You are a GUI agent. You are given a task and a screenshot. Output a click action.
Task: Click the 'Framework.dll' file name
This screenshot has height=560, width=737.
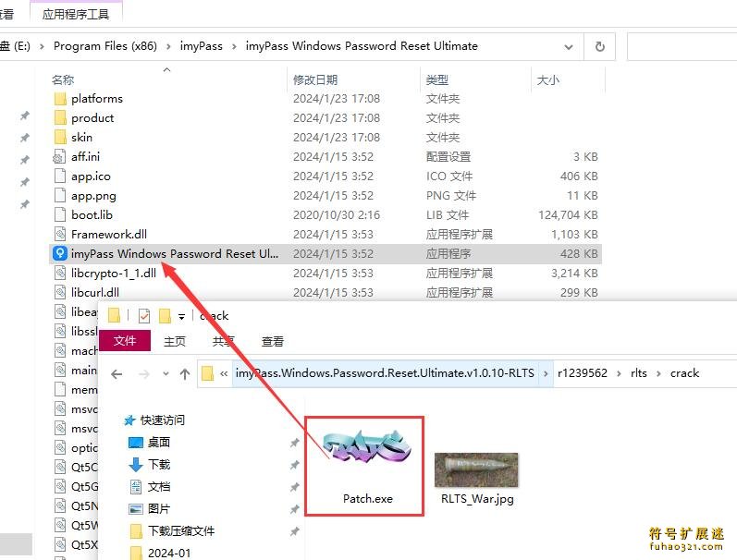[x=109, y=234]
